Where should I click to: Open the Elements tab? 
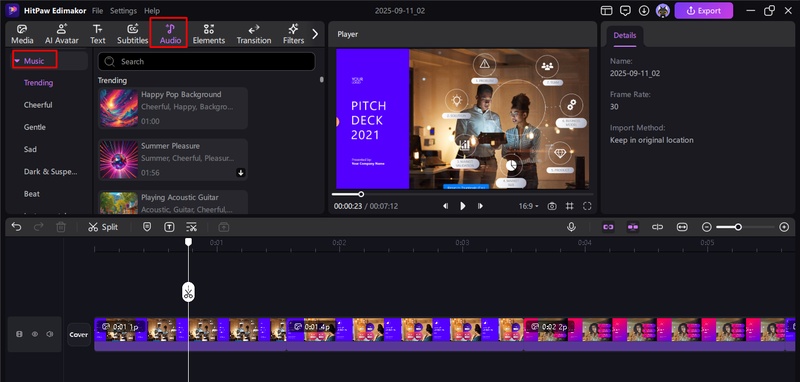(209, 34)
